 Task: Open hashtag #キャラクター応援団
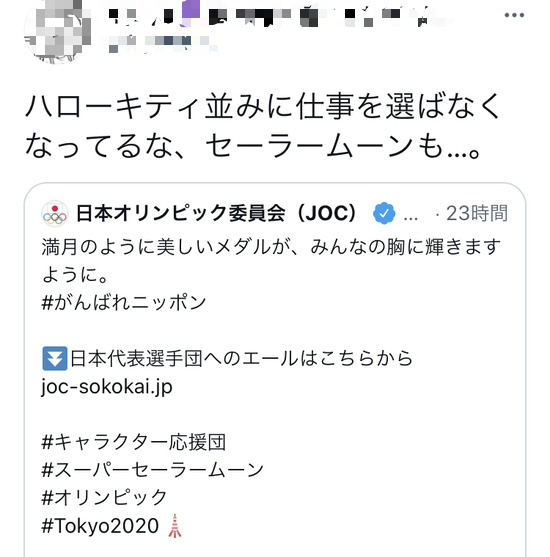point(134,442)
